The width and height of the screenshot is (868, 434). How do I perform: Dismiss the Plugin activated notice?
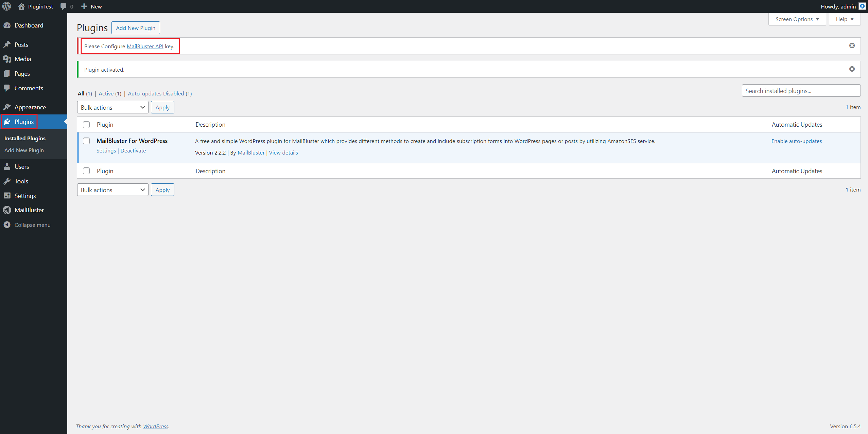[x=852, y=69]
